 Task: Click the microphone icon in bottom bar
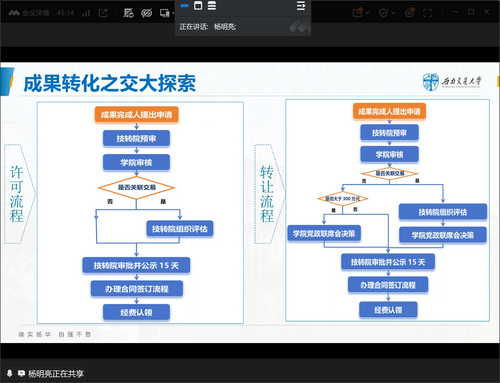[x=9, y=373]
